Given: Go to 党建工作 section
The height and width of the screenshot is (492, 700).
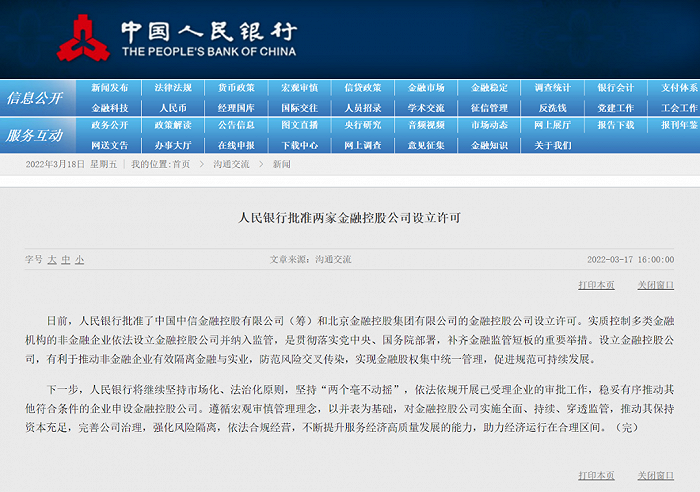Looking at the screenshot, I should pyautogui.click(x=616, y=108).
